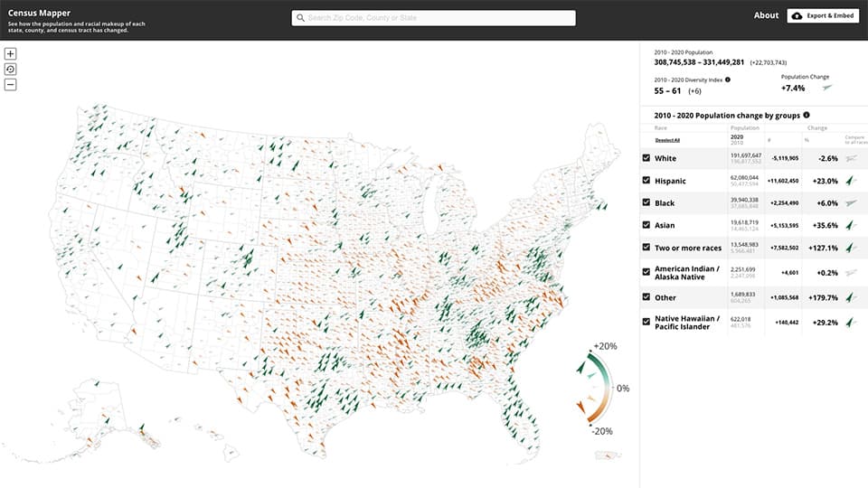Toggle the Black race checkbox
This screenshot has width=868, height=488.
646,202
